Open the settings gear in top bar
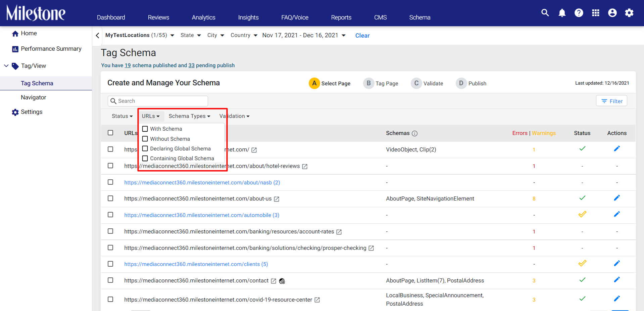 click(x=629, y=13)
